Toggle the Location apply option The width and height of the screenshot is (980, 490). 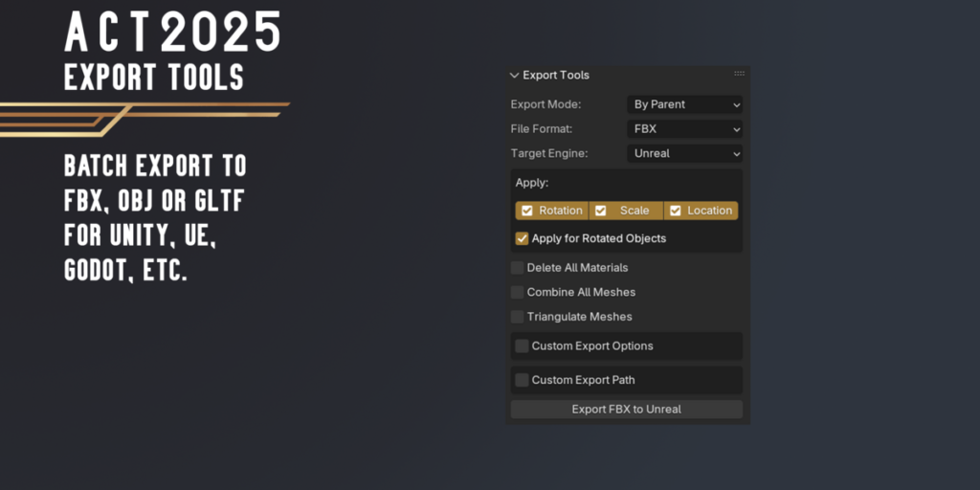[x=701, y=211]
